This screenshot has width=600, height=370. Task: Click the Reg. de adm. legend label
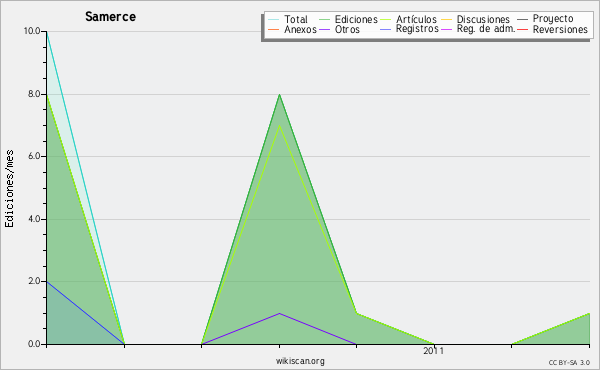486,29
